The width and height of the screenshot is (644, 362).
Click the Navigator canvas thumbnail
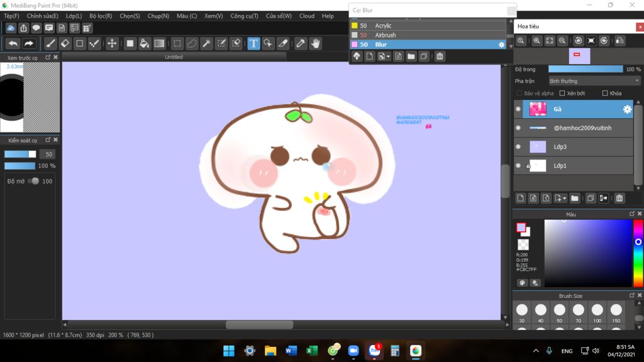tap(579, 56)
